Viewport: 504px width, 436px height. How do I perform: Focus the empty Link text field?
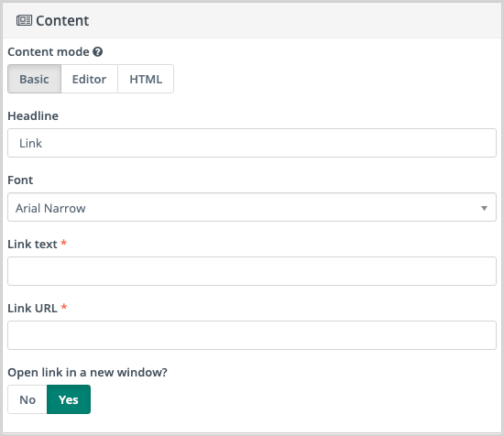coord(252,271)
